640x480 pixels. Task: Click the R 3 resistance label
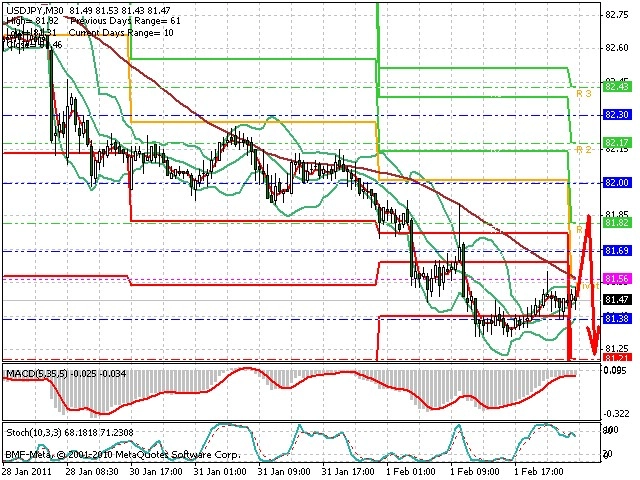(583, 93)
